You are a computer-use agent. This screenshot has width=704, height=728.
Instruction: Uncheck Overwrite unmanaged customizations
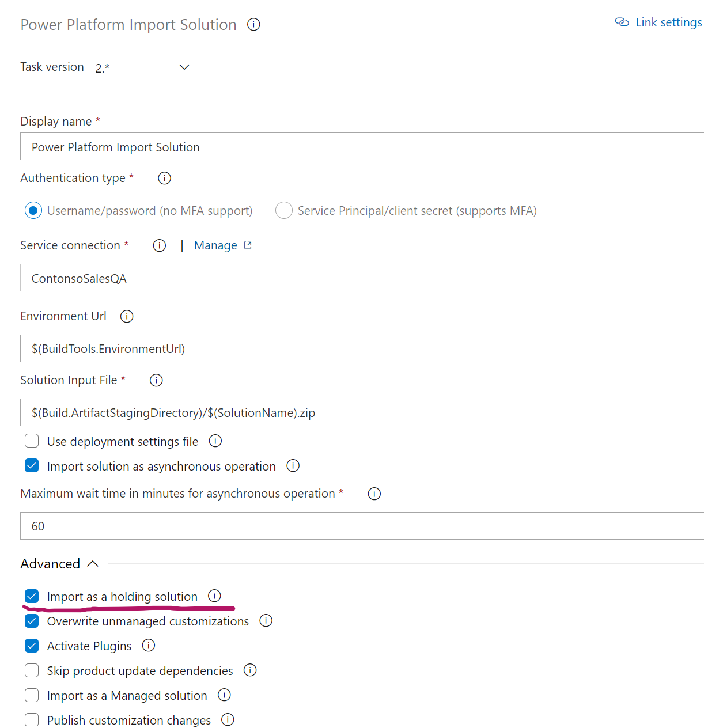(32, 621)
